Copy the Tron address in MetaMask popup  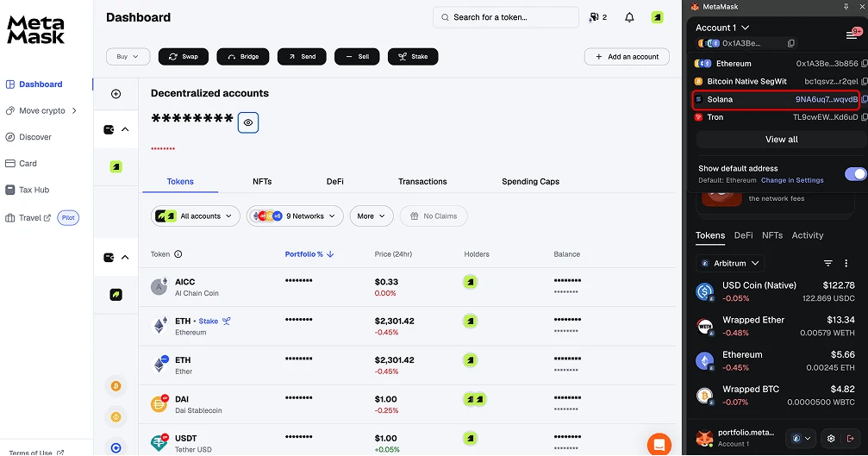(x=865, y=116)
